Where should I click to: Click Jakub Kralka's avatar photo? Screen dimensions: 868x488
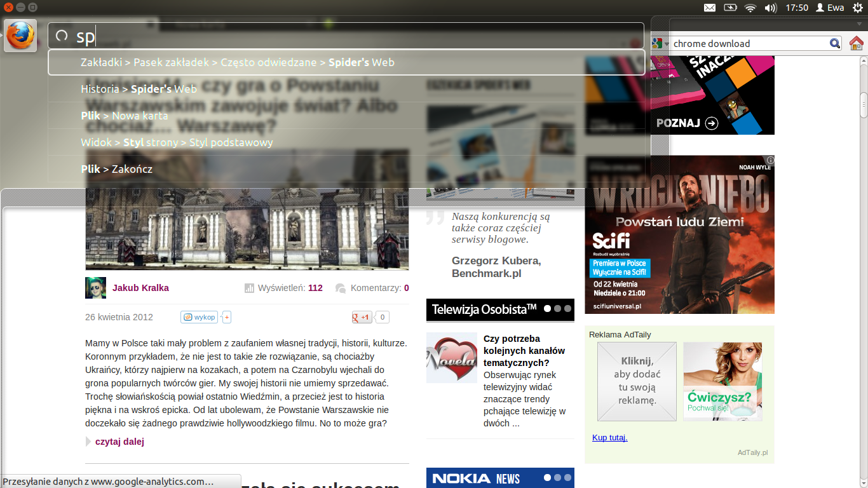coord(95,288)
